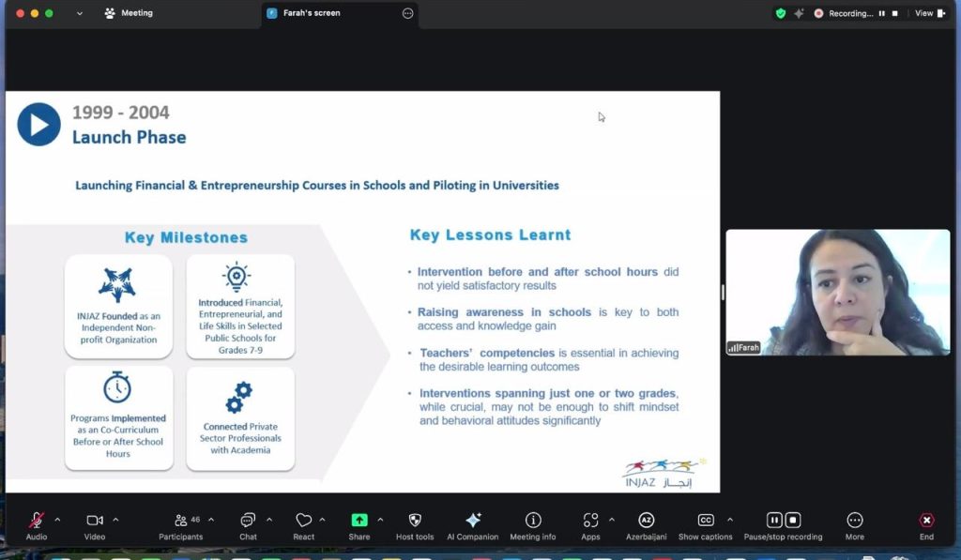
Task: Click Farah's video thumbnail
Action: tap(837, 293)
